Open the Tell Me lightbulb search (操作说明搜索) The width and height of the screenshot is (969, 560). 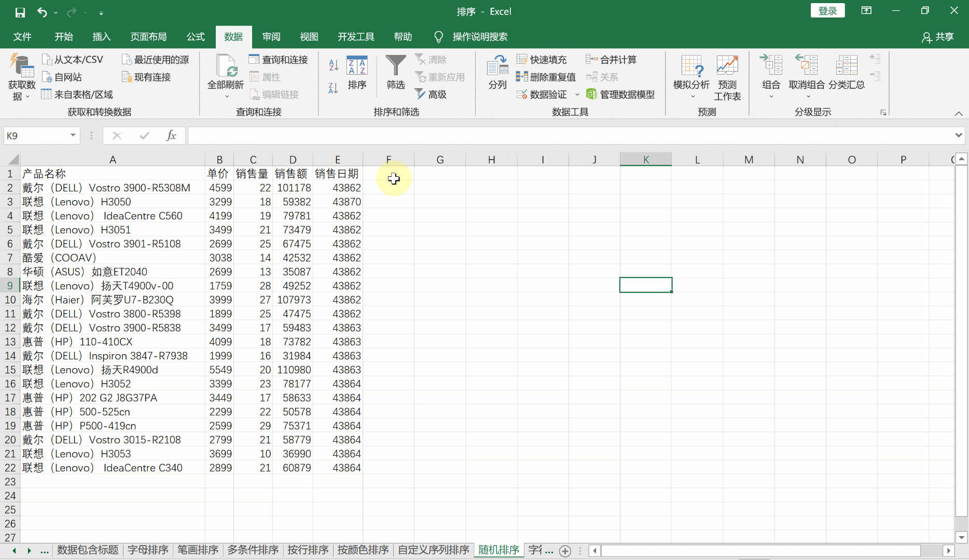(x=470, y=37)
